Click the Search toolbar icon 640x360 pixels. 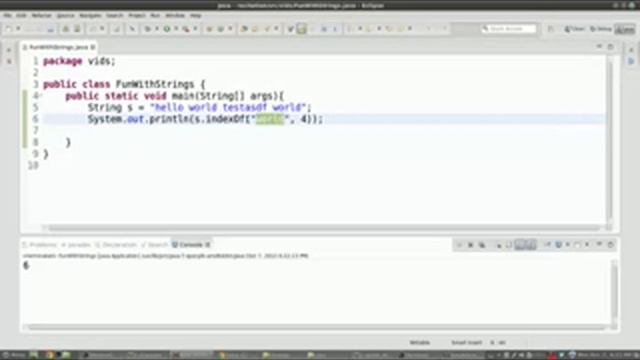(267, 29)
